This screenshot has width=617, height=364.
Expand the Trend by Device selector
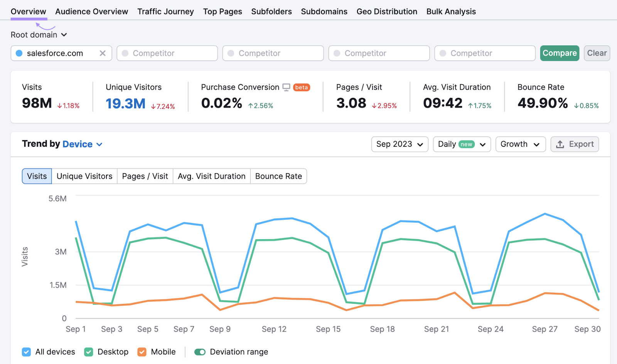[x=82, y=144]
